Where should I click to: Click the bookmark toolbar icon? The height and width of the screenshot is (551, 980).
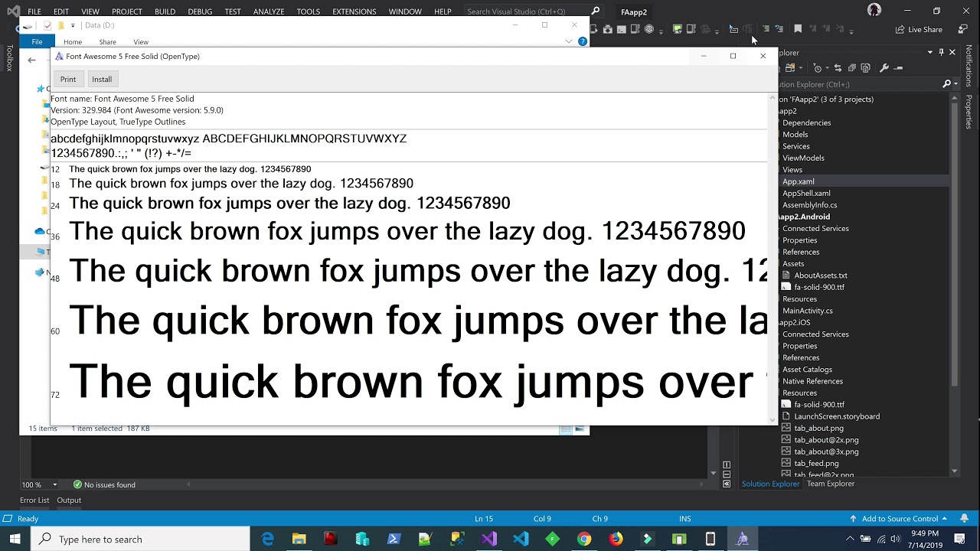tap(798, 29)
